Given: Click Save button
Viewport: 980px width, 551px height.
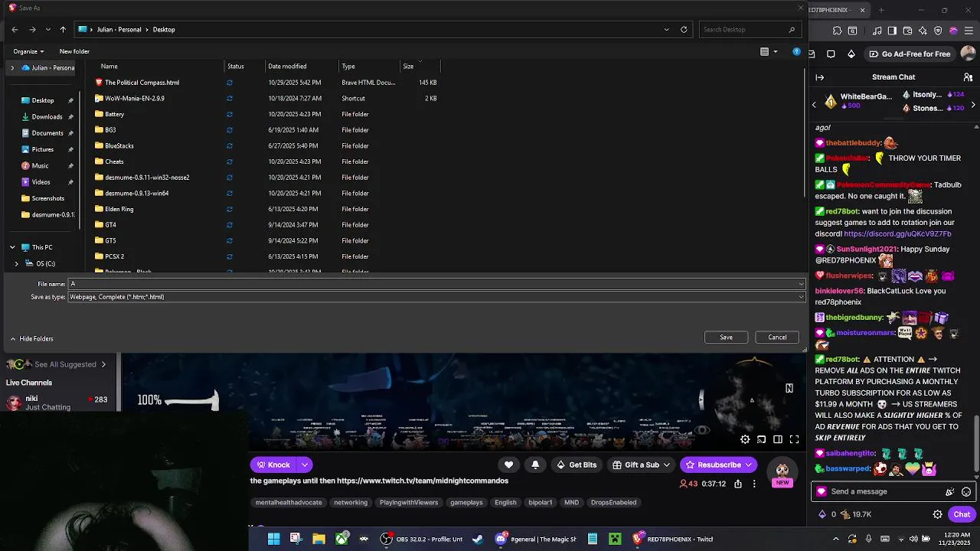Looking at the screenshot, I should pos(726,337).
